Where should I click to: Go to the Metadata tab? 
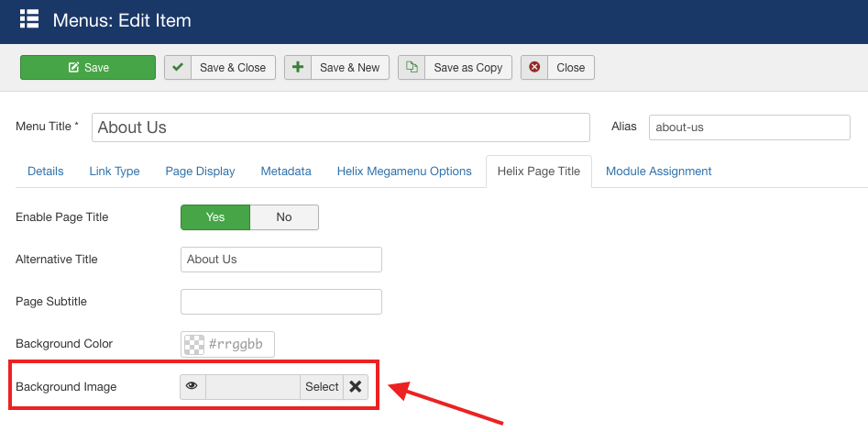point(286,172)
